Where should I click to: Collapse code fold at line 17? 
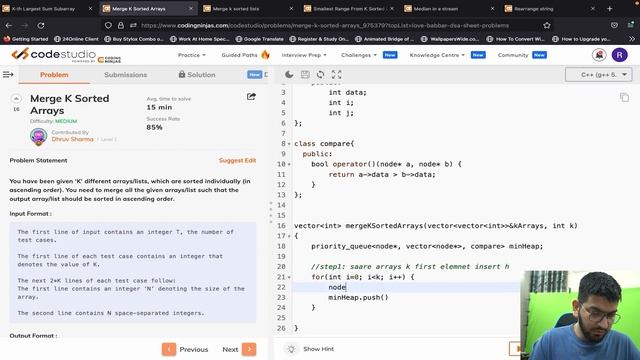coord(289,236)
